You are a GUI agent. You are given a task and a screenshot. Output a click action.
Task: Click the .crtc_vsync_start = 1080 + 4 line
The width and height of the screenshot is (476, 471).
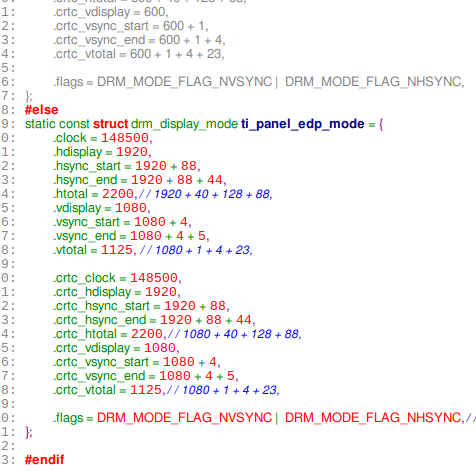(137, 362)
